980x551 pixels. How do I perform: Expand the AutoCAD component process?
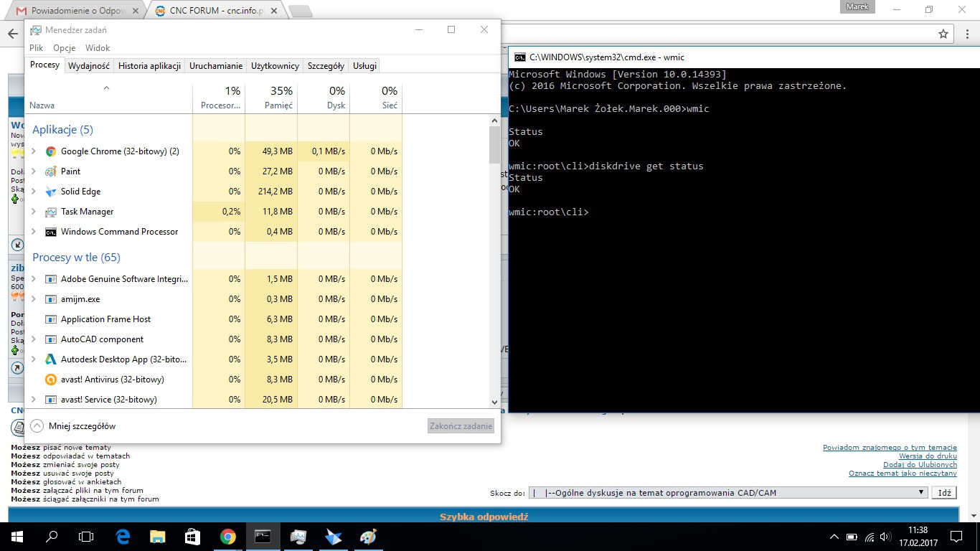(34, 339)
